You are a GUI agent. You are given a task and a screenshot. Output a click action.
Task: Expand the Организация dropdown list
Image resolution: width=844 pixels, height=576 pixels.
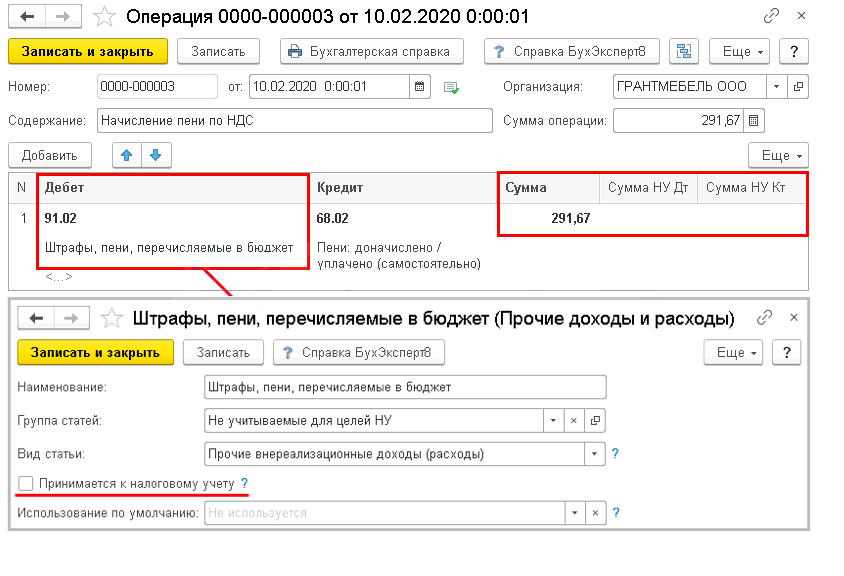(777, 87)
